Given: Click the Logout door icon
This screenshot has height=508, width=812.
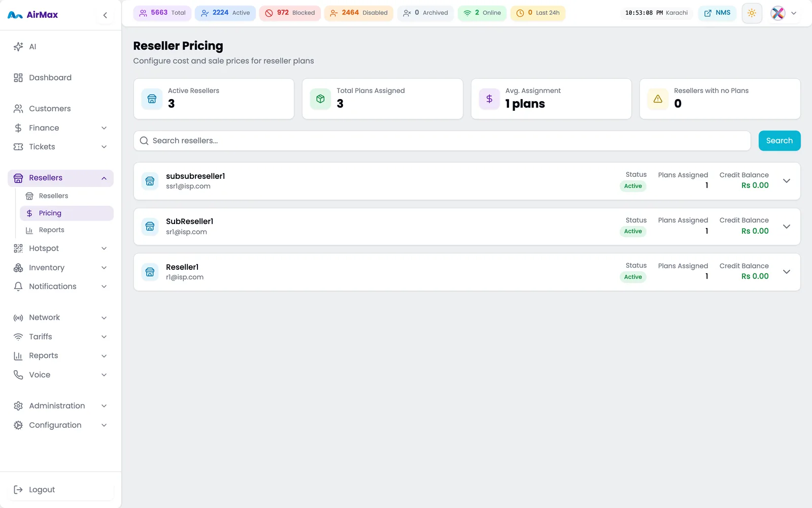Looking at the screenshot, I should pyautogui.click(x=18, y=490).
